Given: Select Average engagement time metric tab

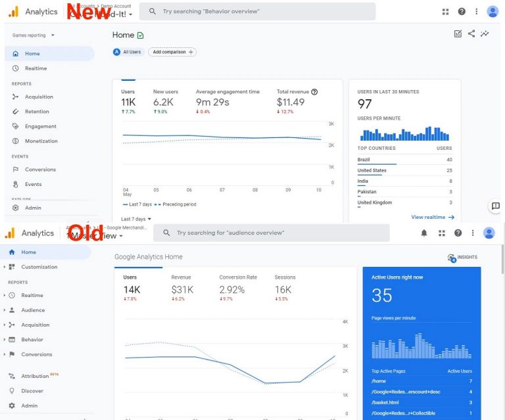Looking at the screenshot, I should click(x=228, y=101).
